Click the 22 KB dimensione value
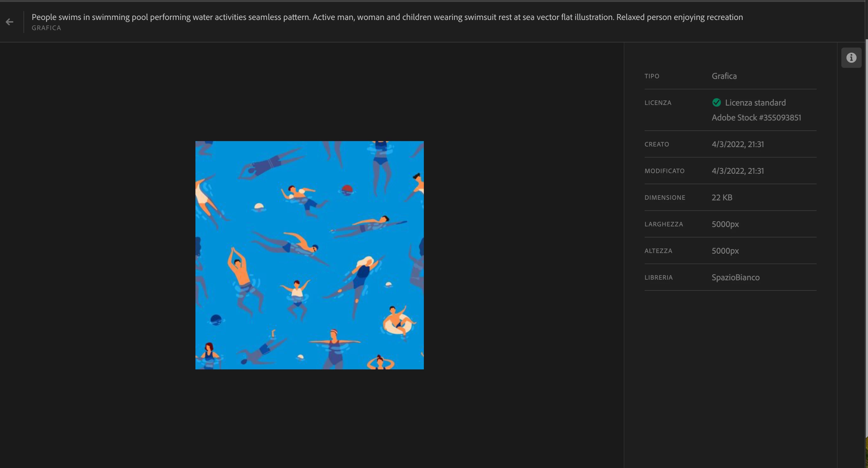This screenshot has width=868, height=468. point(721,198)
